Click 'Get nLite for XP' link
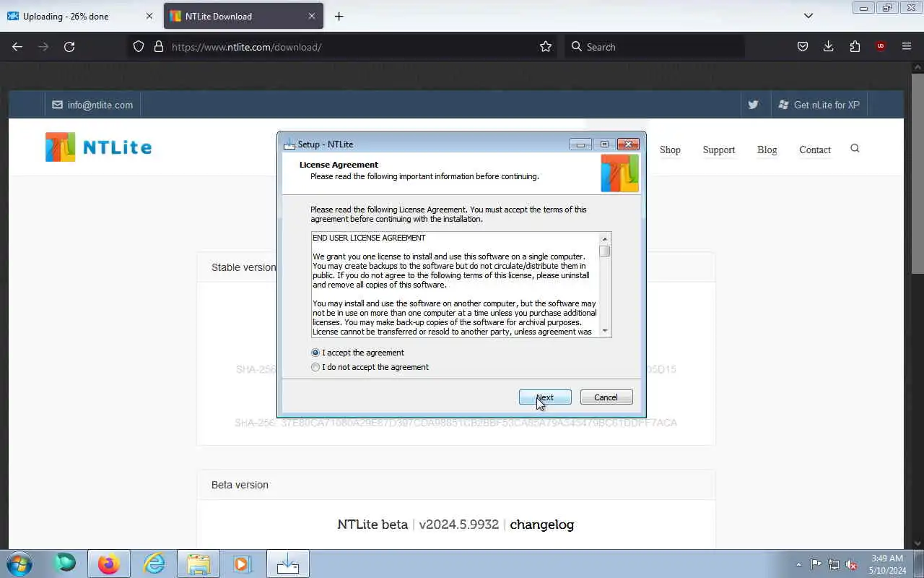924x578 pixels. tap(819, 105)
